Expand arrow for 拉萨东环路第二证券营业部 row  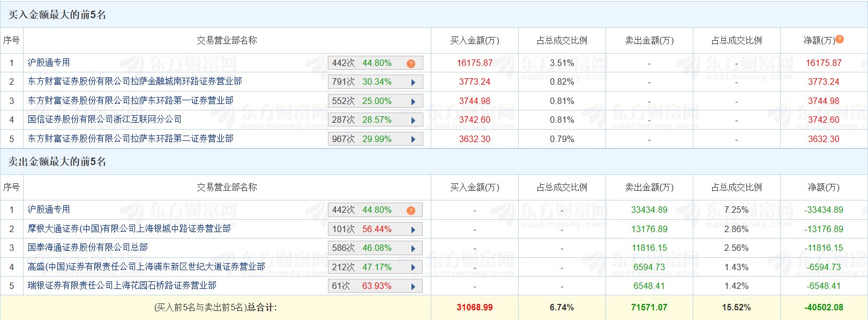click(x=413, y=139)
